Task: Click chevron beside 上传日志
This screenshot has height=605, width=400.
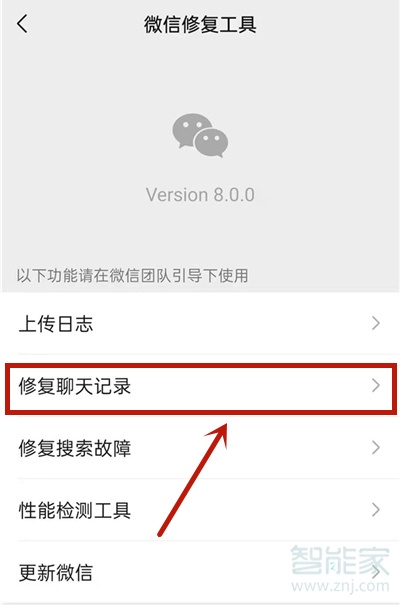Action: coord(376,323)
